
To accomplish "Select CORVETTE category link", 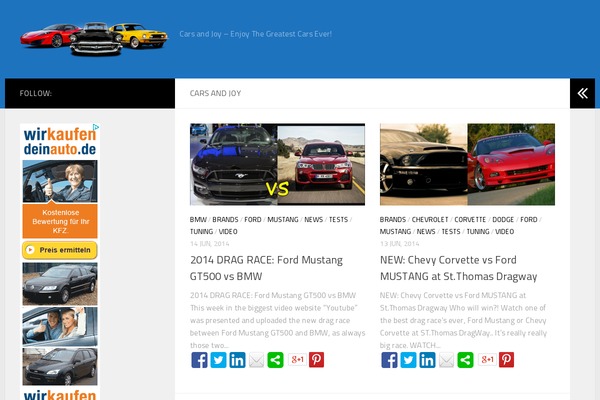I will 470,220.
